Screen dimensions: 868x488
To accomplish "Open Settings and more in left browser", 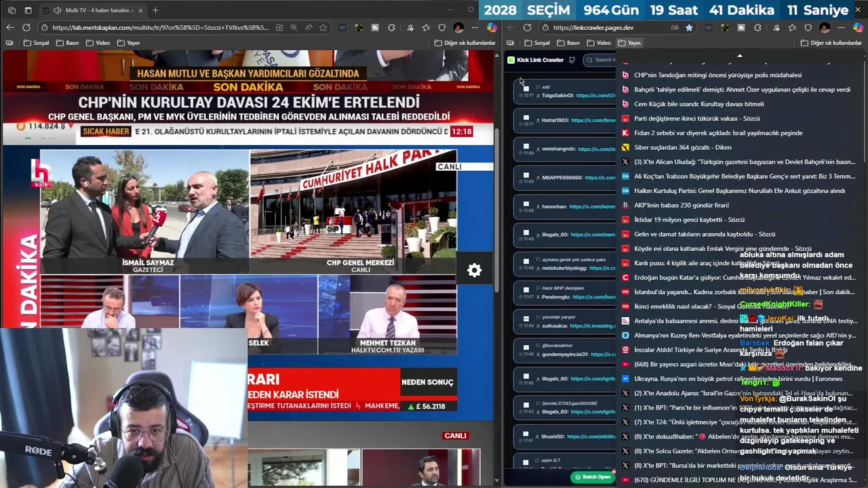I will [475, 28].
